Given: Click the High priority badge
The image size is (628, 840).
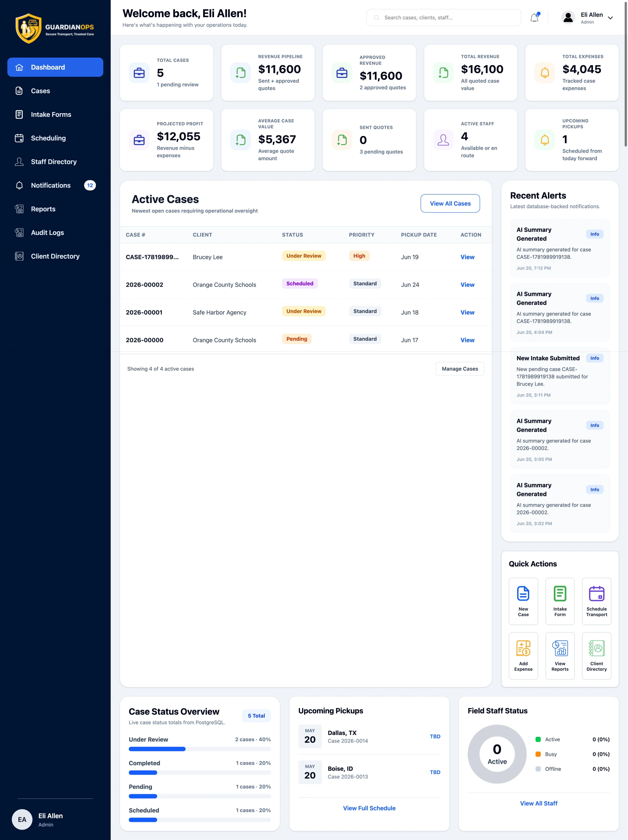Looking at the screenshot, I should [x=359, y=256].
